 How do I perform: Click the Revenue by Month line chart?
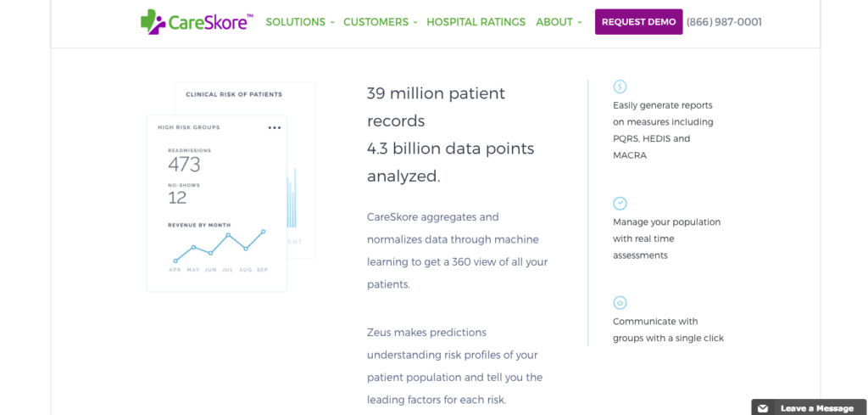pyautogui.click(x=219, y=246)
